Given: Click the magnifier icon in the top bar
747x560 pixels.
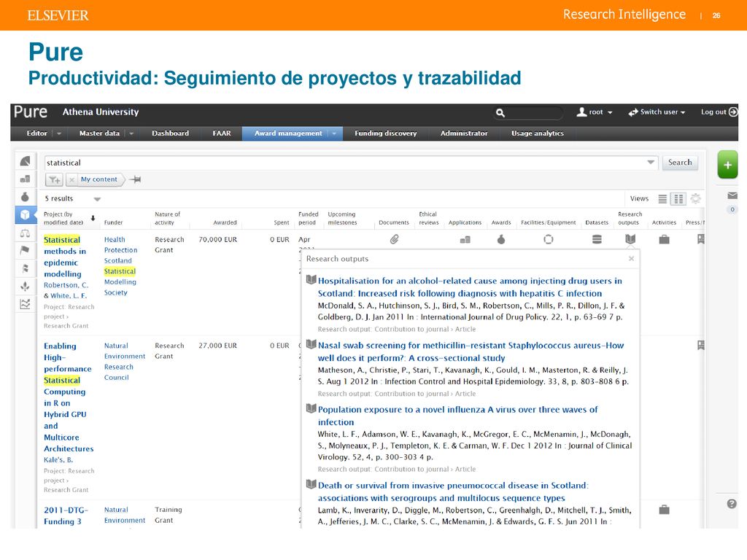Looking at the screenshot, I should click(500, 113).
